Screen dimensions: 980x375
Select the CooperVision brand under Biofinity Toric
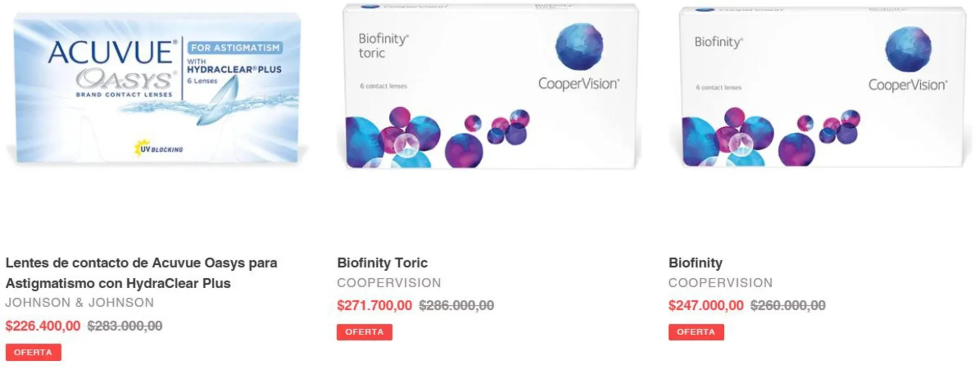(389, 283)
